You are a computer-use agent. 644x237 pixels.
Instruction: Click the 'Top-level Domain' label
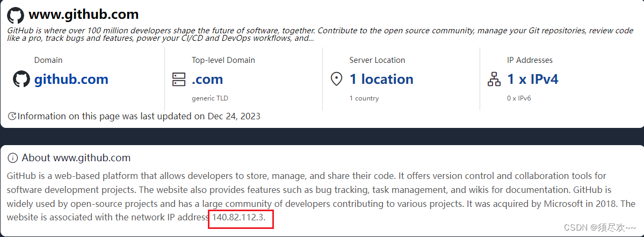point(223,60)
